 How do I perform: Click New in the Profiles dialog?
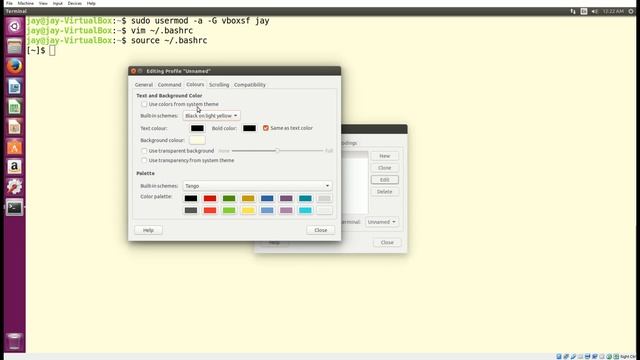pyautogui.click(x=384, y=156)
